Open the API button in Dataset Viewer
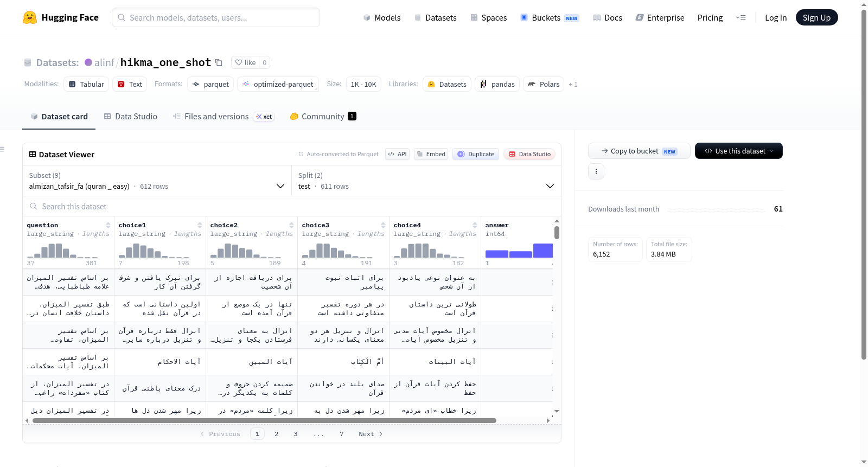This screenshot has height=467, width=868. point(397,154)
